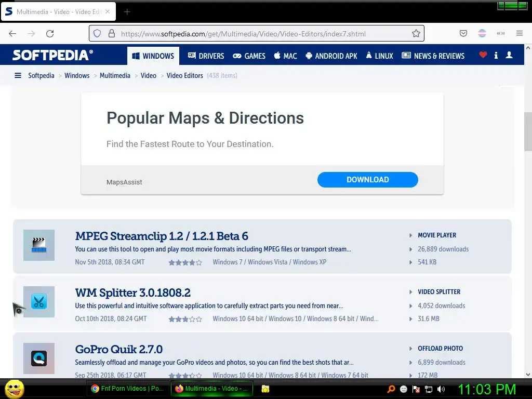Click the info 'i' icon in header
Viewport: 532px width, 399px height.
click(496, 55)
